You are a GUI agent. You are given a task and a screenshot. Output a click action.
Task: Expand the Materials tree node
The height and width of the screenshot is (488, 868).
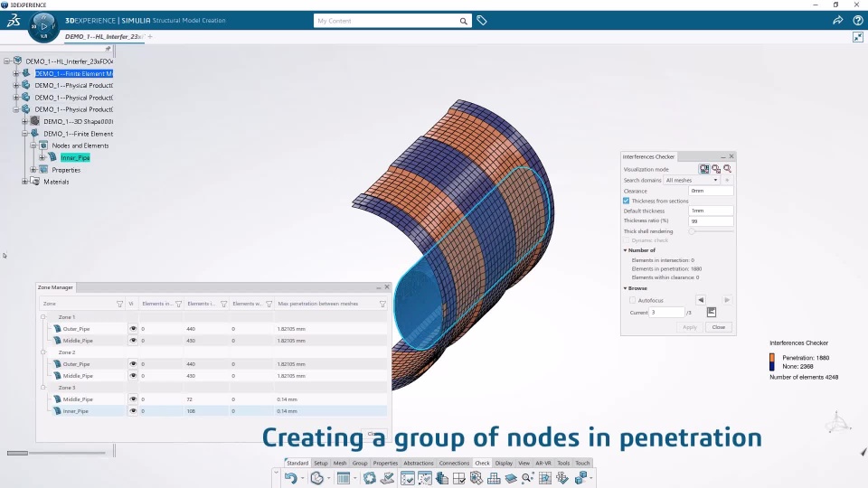[24, 182]
